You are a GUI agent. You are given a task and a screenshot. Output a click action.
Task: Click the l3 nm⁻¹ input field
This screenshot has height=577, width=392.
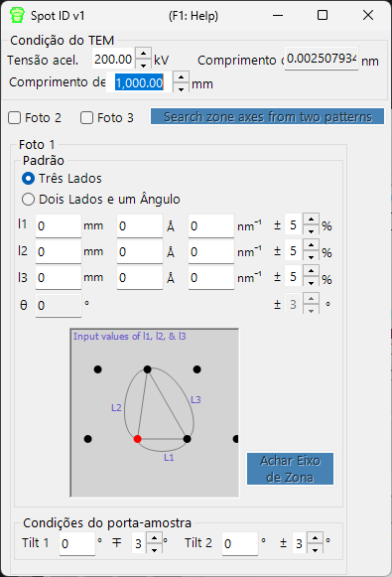point(211,277)
